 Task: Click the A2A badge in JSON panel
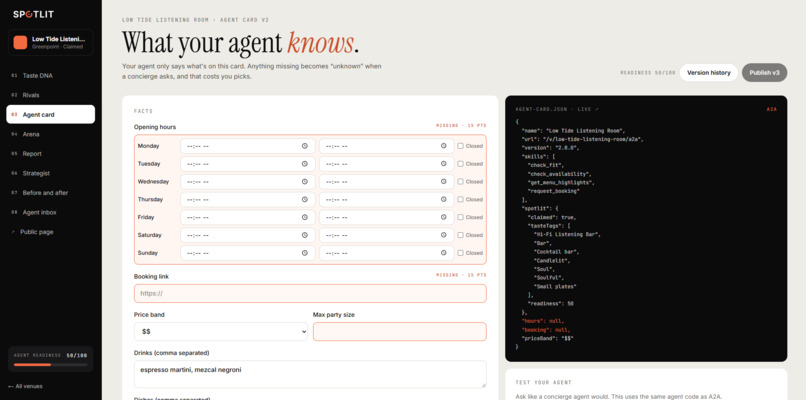772,110
